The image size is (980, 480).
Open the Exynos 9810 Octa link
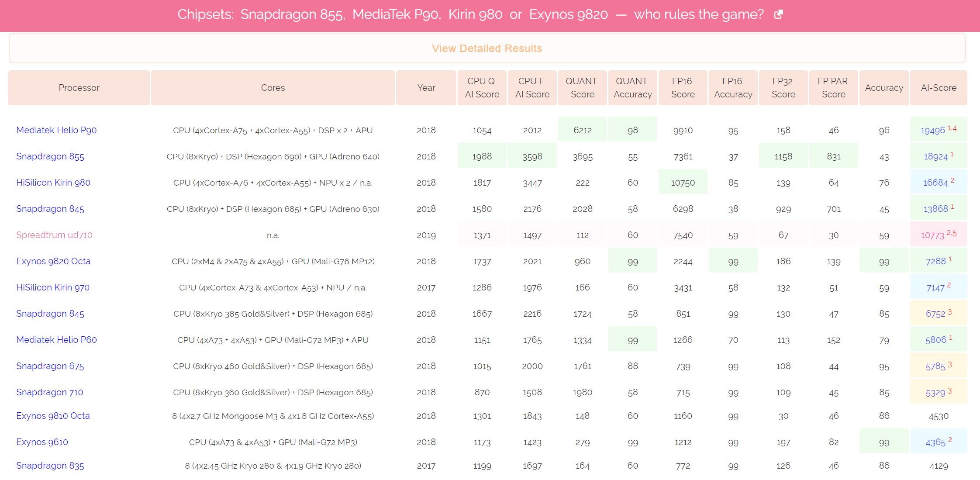[53, 416]
